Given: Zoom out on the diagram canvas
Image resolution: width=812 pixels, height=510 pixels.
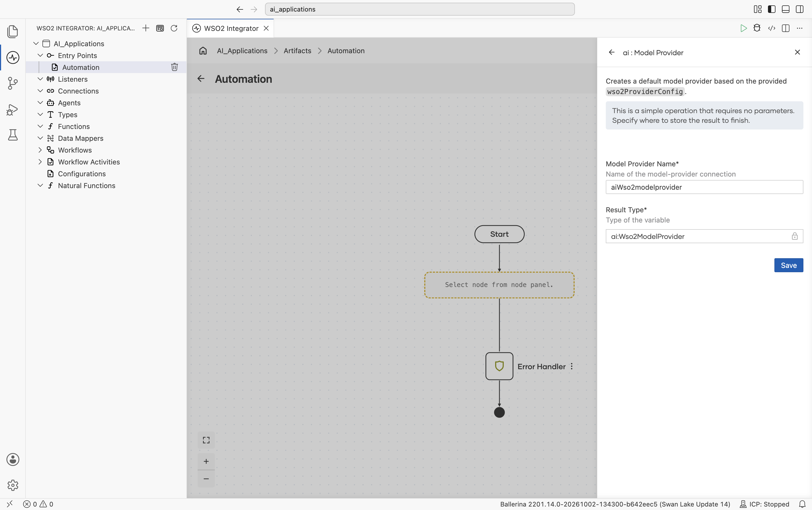Looking at the screenshot, I should (206, 479).
